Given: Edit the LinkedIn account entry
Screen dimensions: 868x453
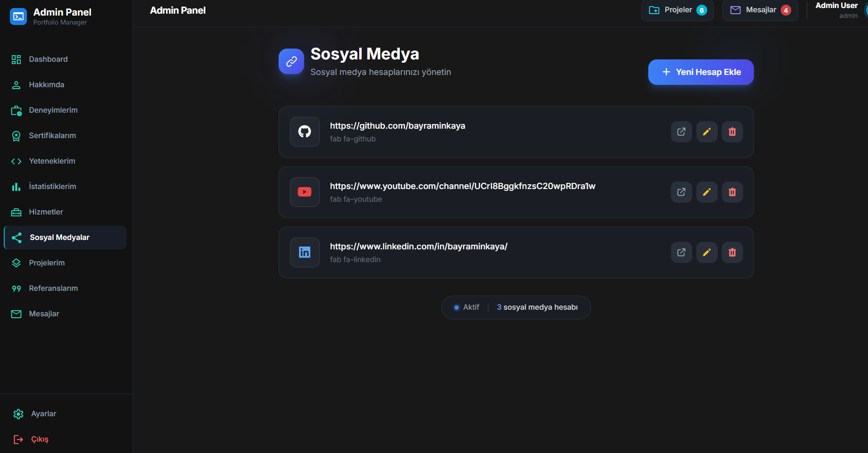Looking at the screenshot, I should [x=707, y=252].
